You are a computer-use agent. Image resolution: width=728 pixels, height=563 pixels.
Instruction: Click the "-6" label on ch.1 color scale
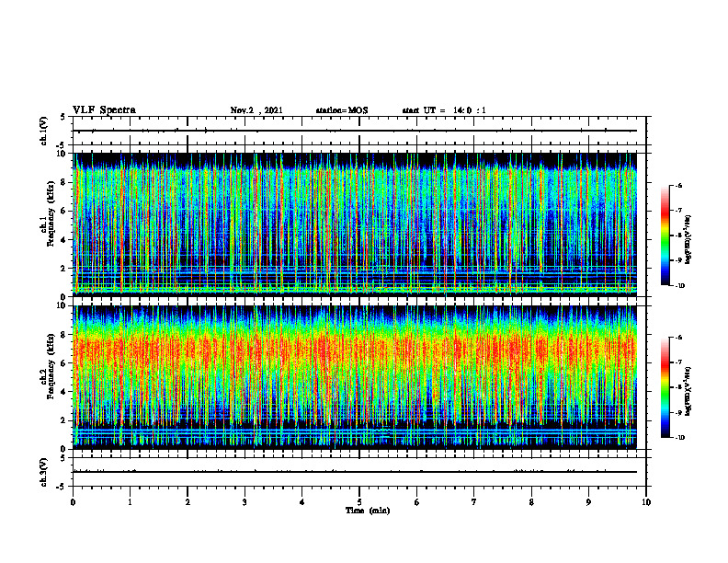678,186
